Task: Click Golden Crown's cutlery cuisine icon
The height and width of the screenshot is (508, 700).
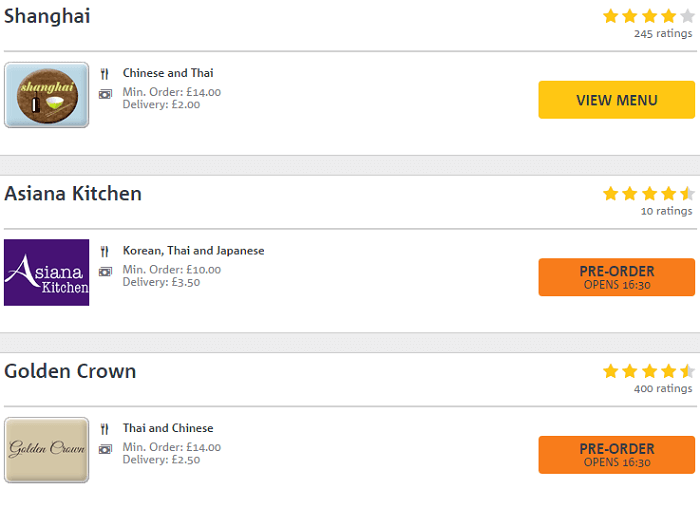Action: coord(104,429)
